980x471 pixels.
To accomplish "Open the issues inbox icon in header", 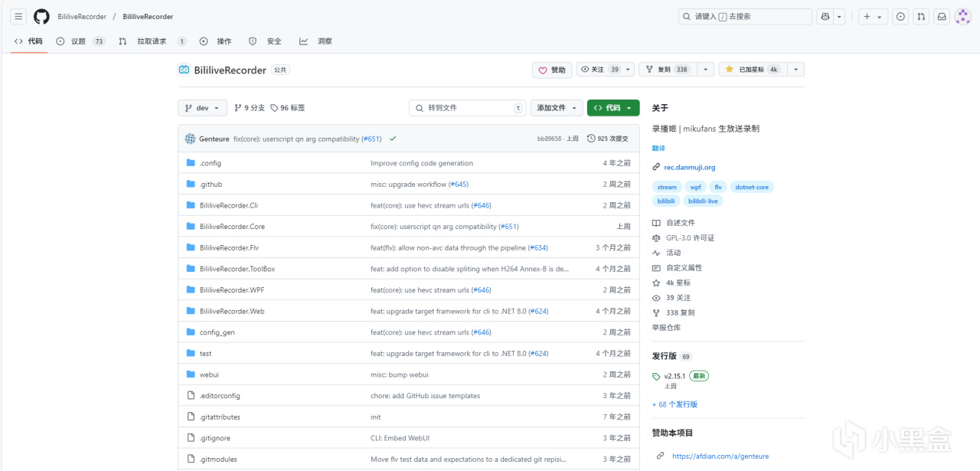I will pos(901,16).
